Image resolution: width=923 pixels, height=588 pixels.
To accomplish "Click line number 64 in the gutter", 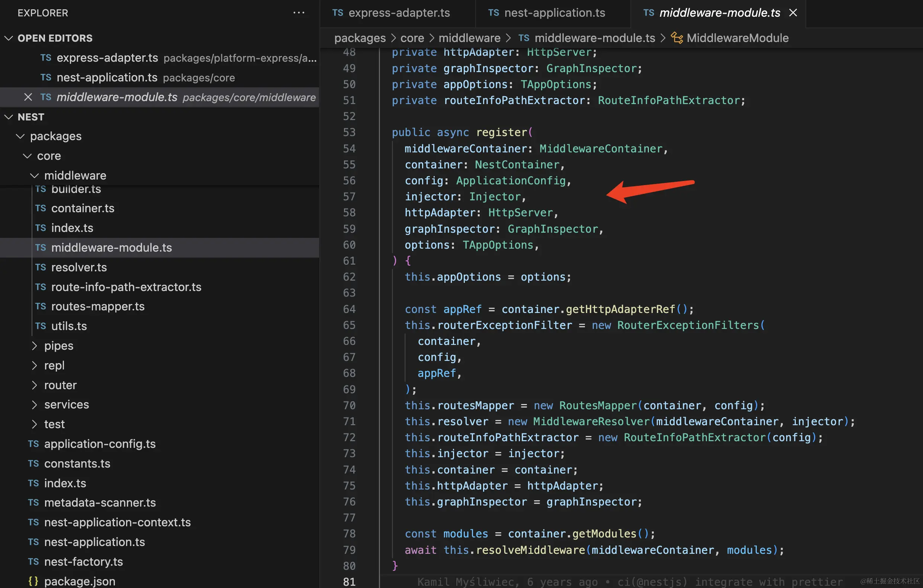I will (x=349, y=309).
